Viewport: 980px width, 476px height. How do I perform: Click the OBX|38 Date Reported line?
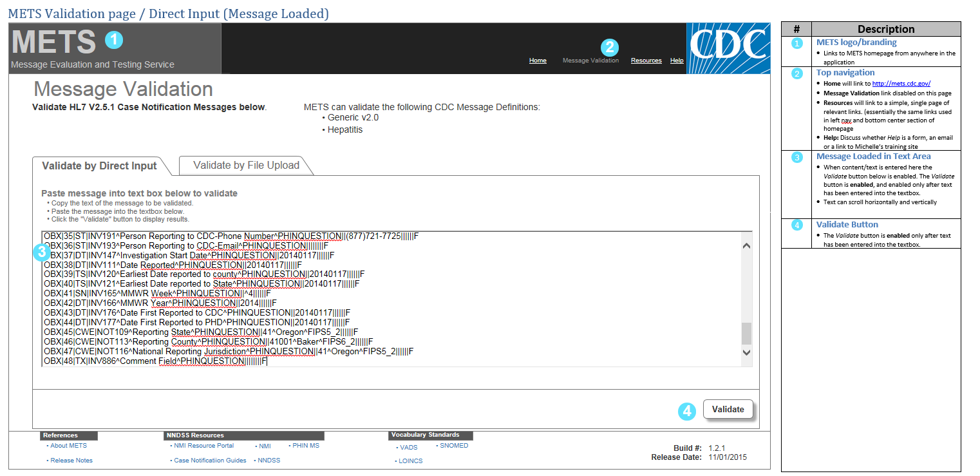click(172, 265)
